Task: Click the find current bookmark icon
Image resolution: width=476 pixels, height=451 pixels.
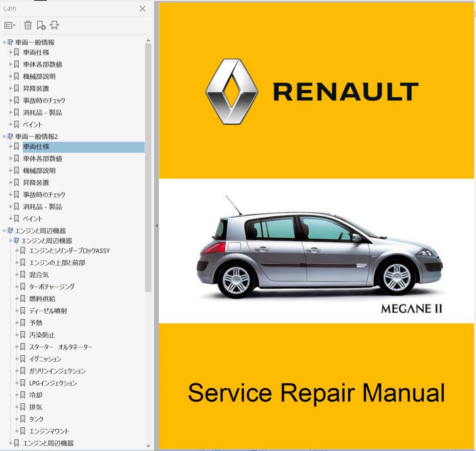Action: click(54, 25)
